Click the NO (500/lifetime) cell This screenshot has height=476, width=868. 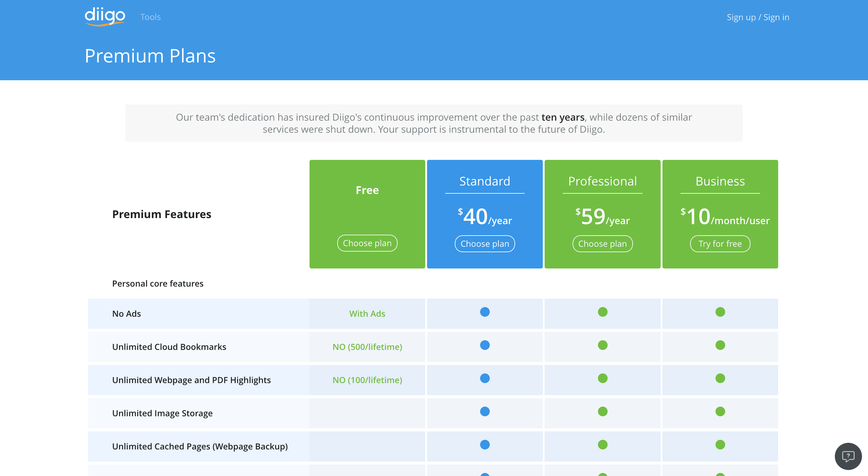click(367, 347)
